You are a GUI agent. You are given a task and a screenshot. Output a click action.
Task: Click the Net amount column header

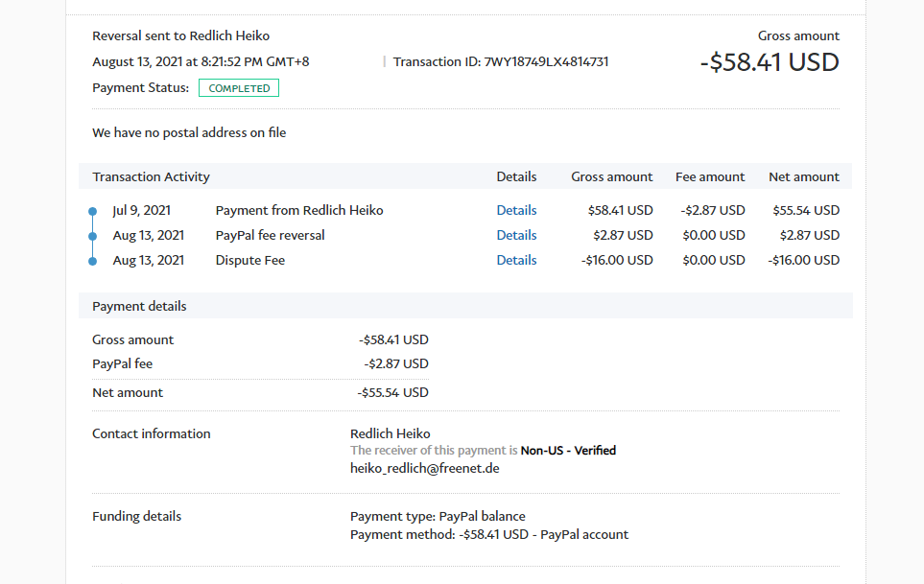(803, 176)
